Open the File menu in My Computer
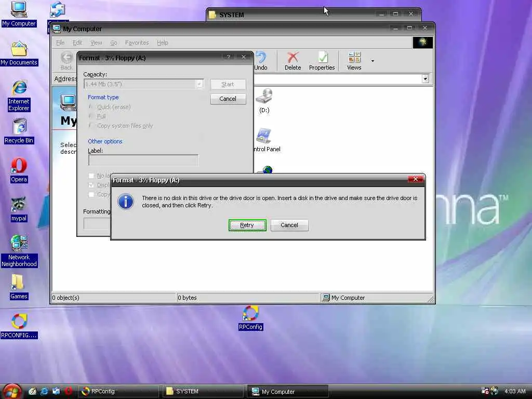Image resolution: width=532 pixels, height=399 pixels. [x=60, y=43]
